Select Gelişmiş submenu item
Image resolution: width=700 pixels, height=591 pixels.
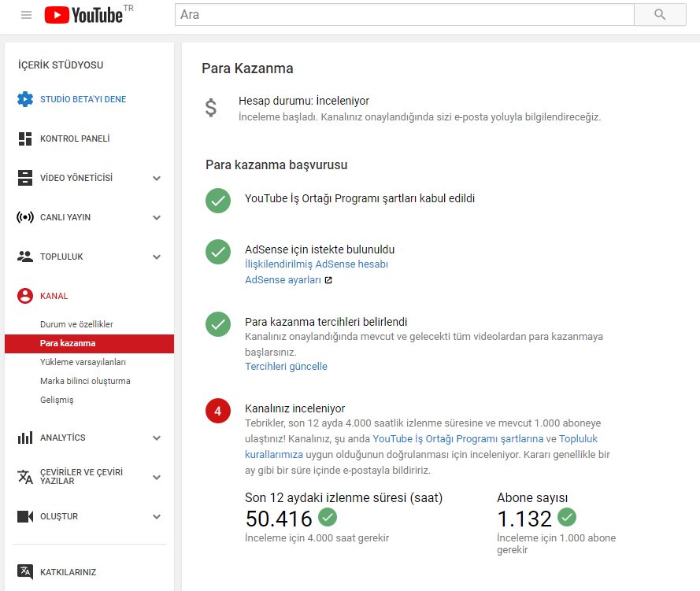tap(57, 400)
